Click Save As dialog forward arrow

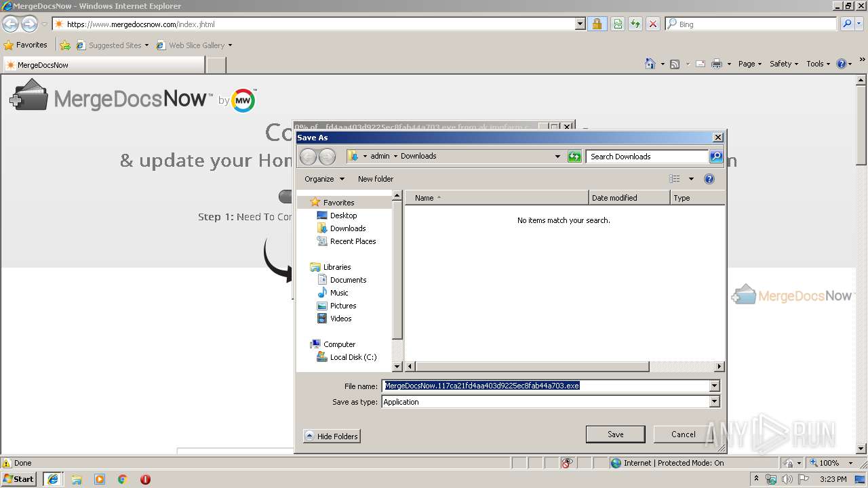click(327, 157)
